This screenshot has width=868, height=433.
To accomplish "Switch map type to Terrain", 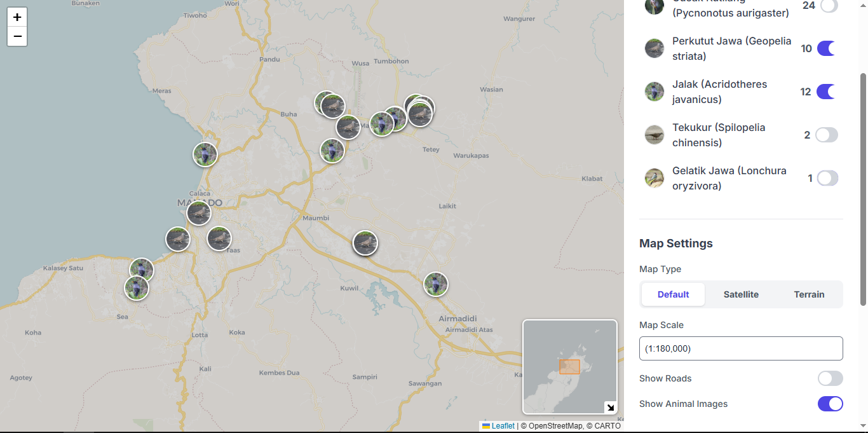I will point(809,294).
